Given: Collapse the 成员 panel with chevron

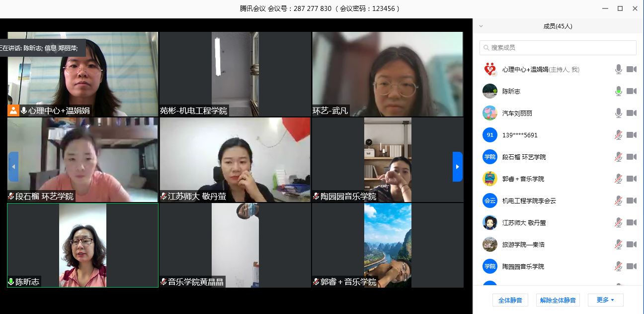Looking at the screenshot, I should click(x=481, y=26).
